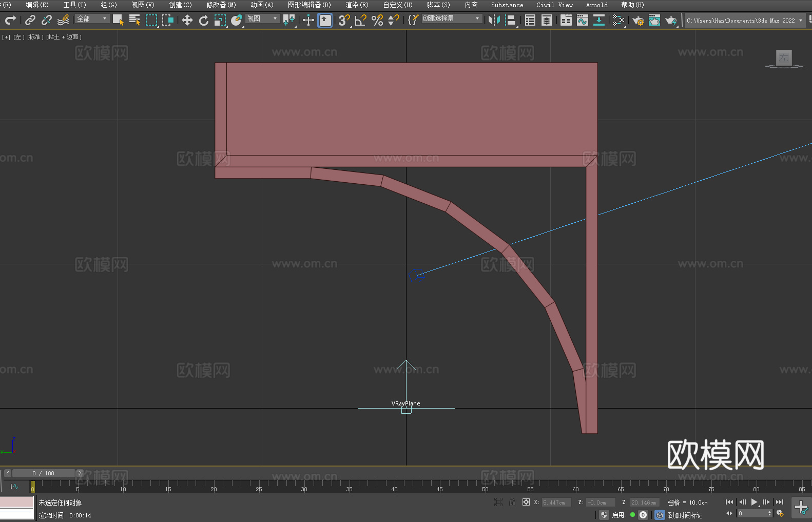Open the 帮助(H) menu
The image size is (812, 522).
click(x=632, y=5)
